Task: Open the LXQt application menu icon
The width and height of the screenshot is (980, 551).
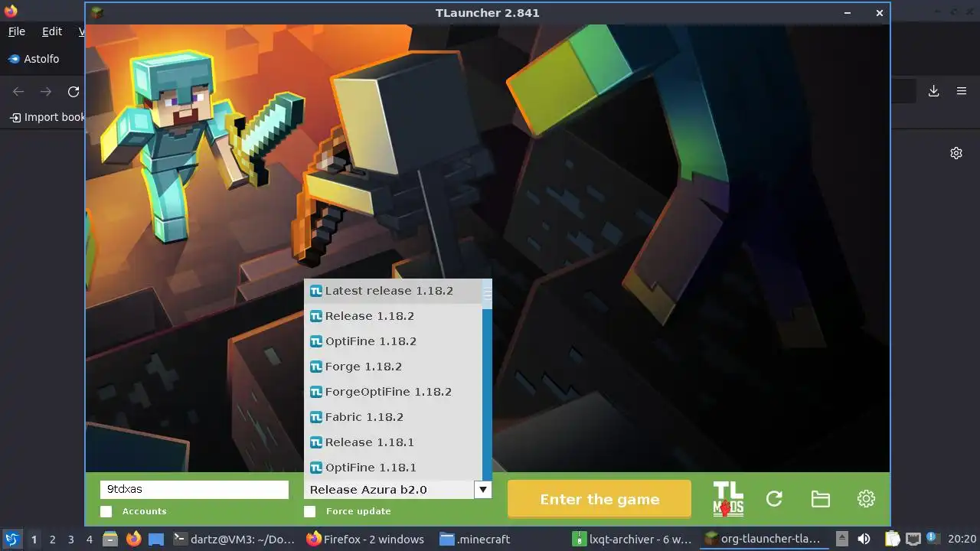Action: pos(11,539)
